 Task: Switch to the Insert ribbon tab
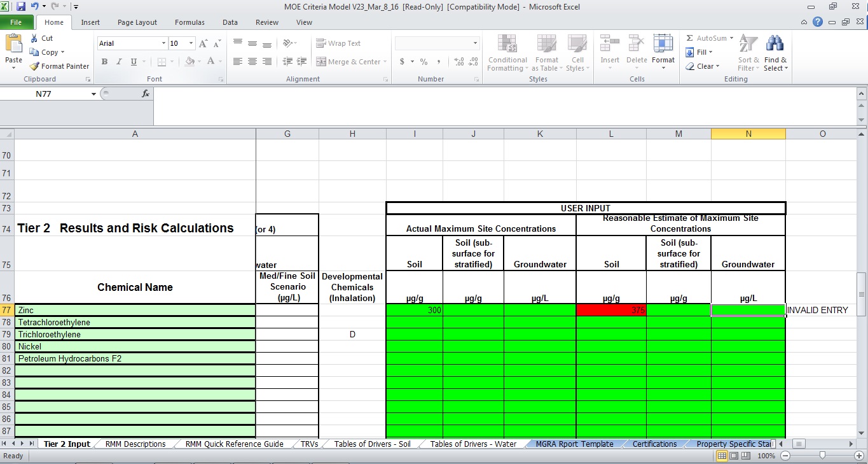pyautogui.click(x=90, y=22)
